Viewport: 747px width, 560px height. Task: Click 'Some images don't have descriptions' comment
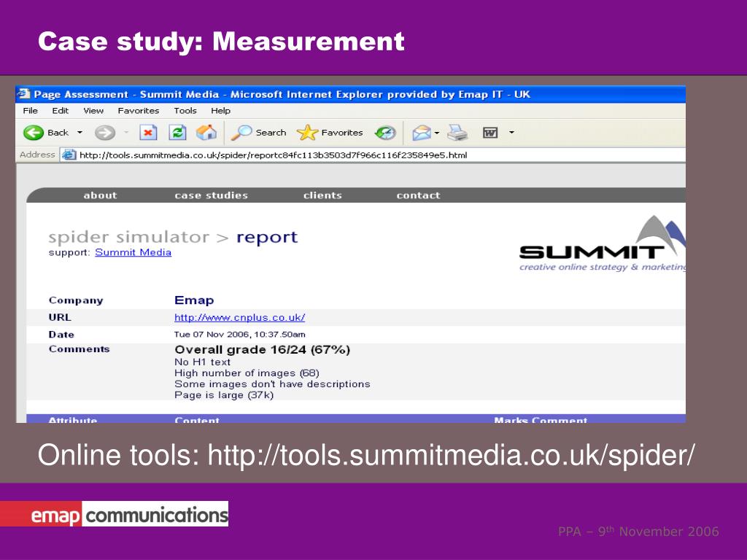[272, 384]
